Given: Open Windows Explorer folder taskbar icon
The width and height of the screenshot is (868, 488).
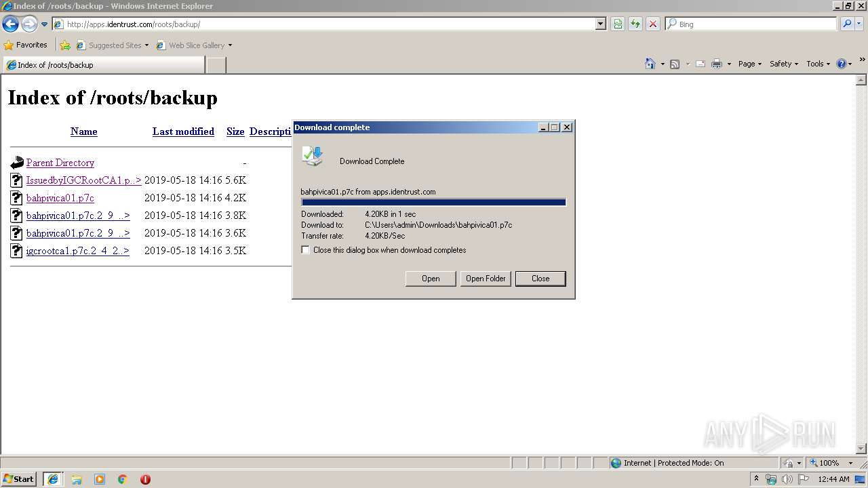Looking at the screenshot, I should click(77, 479).
